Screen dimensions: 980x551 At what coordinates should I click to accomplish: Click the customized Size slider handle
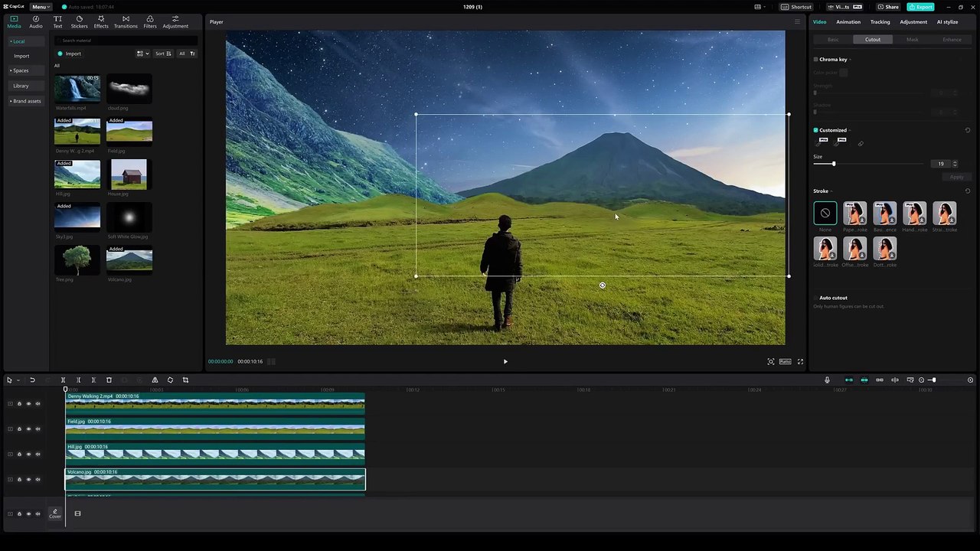[x=834, y=164]
